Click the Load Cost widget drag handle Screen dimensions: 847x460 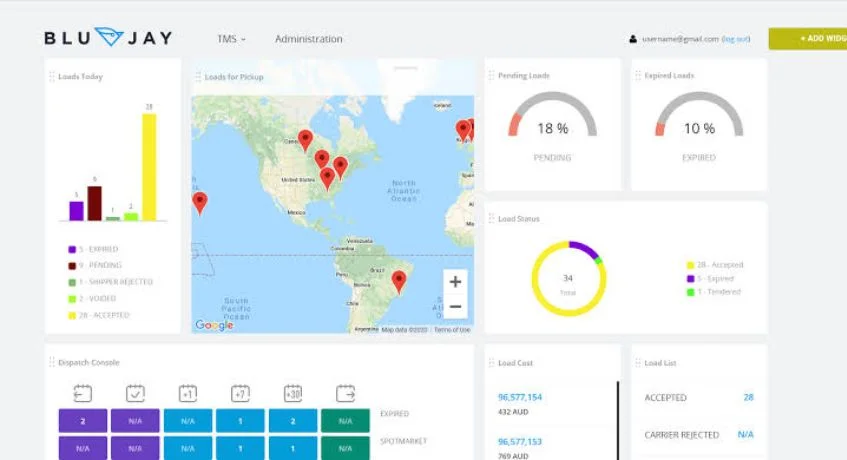[491, 363]
